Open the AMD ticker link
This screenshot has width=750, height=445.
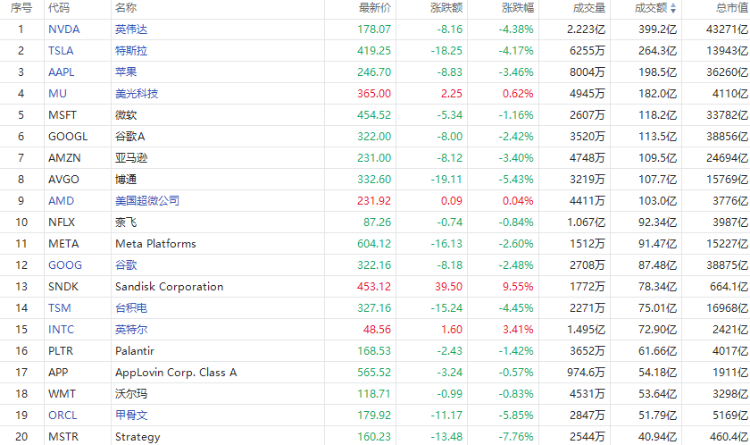tap(61, 201)
